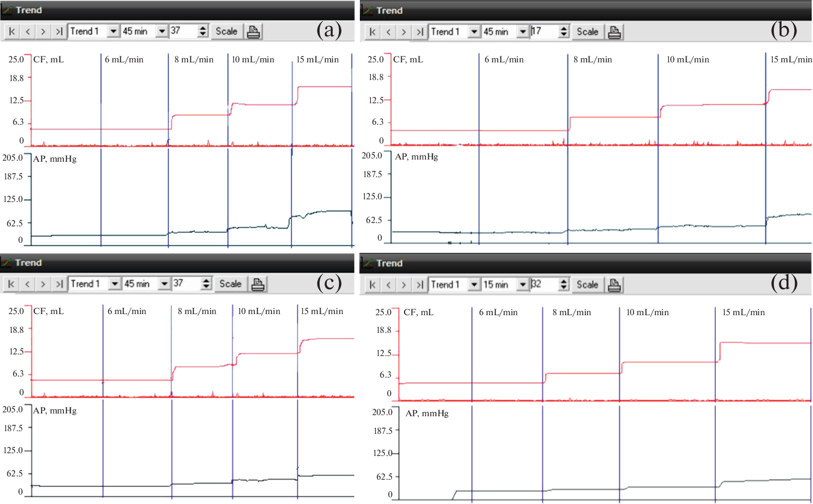Jump to last record in panel (c)
Image resolution: width=813 pixels, height=504 pixels.
59,284
